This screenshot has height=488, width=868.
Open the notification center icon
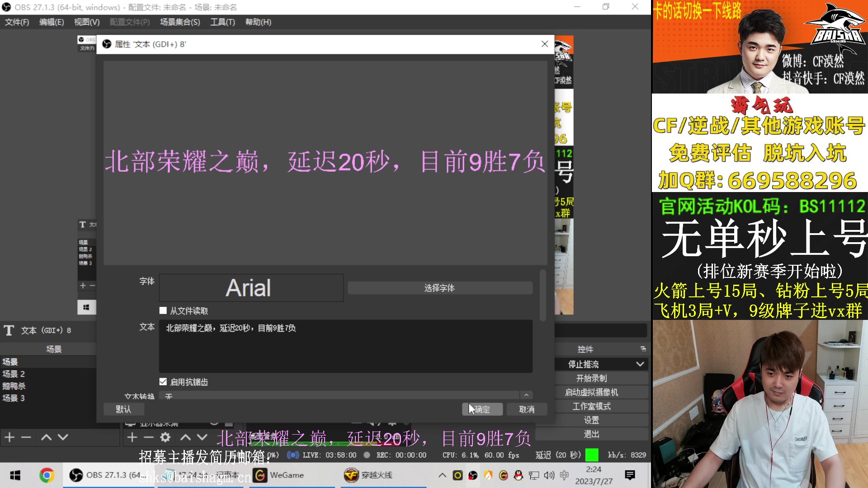pyautogui.click(x=630, y=475)
